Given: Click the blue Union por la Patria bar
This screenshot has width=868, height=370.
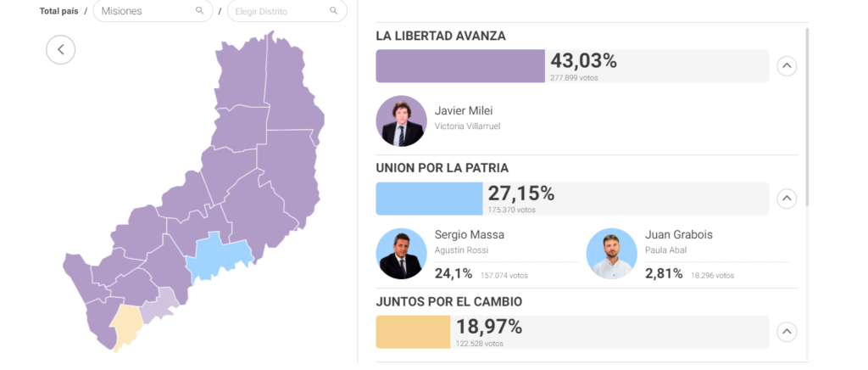Looking at the screenshot, I should click(429, 199).
